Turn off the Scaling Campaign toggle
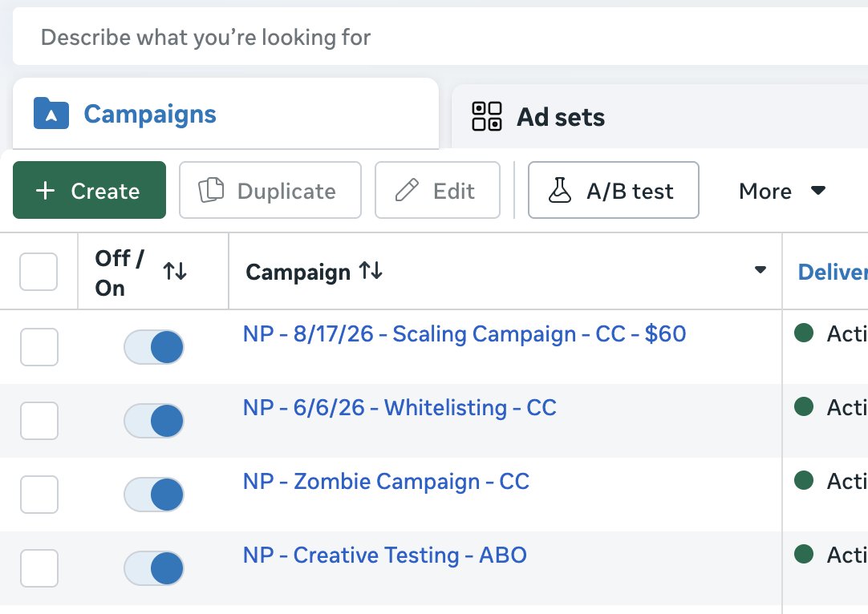Image resolution: width=868 pixels, height=614 pixels. click(x=153, y=347)
